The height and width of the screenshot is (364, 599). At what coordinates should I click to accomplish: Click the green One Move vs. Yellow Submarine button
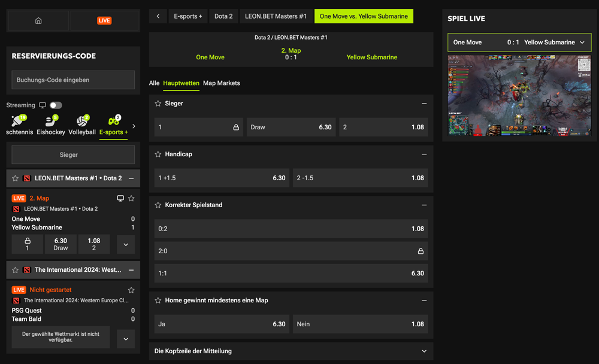point(364,16)
